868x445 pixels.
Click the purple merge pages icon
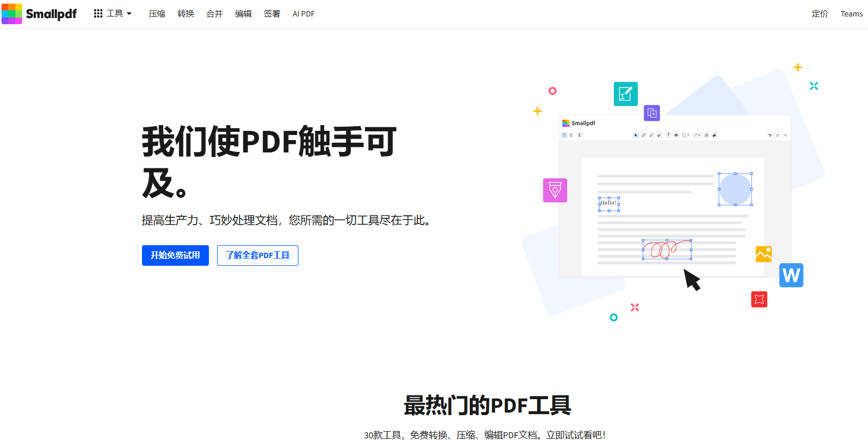click(x=651, y=113)
